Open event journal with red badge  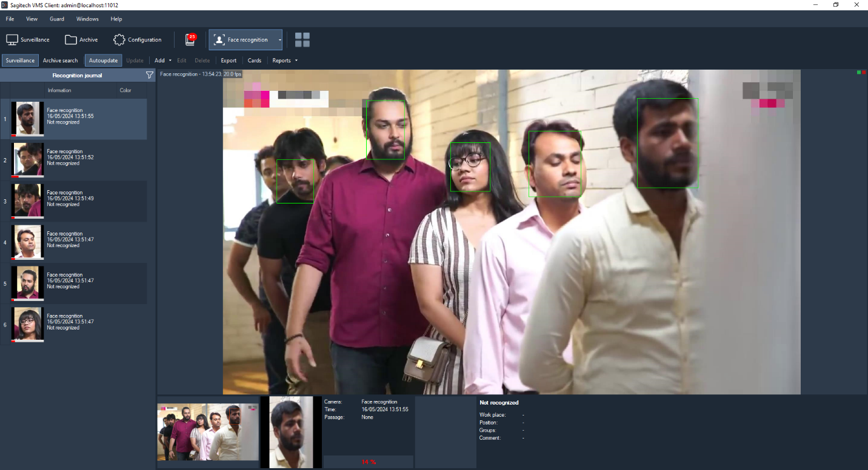190,40
